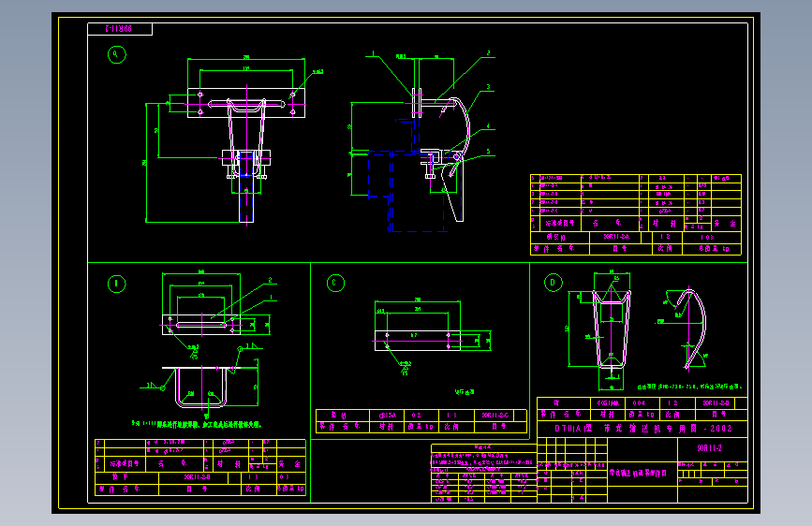Click the circled C view marker
Image resolution: width=812 pixels, height=526 pixels.
click(x=335, y=283)
